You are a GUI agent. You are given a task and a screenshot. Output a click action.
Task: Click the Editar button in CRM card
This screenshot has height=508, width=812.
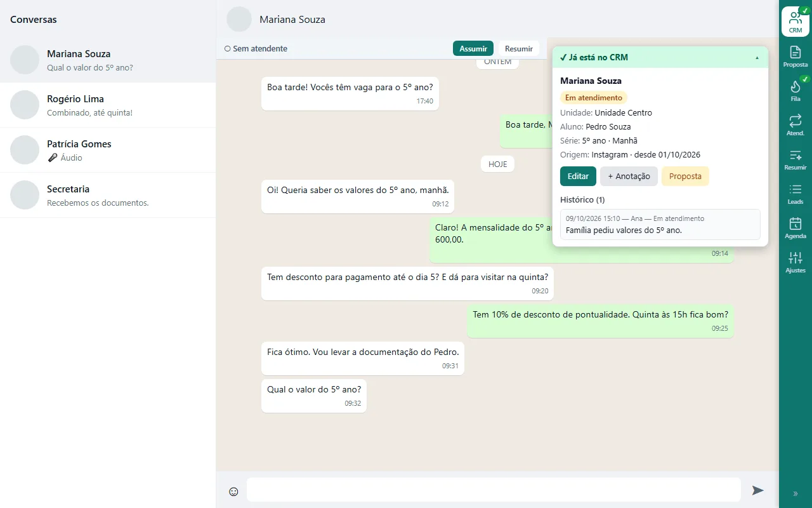pos(578,176)
